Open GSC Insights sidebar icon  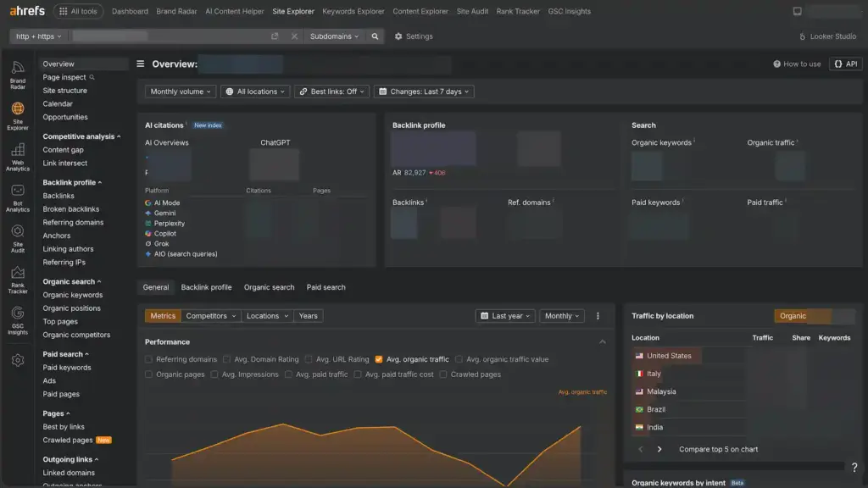click(x=18, y=321)
